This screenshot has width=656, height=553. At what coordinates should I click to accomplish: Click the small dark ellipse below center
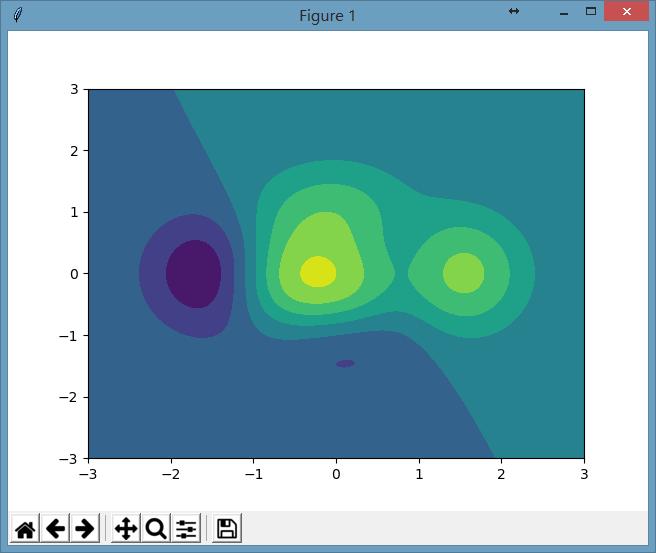pos(345,363)
